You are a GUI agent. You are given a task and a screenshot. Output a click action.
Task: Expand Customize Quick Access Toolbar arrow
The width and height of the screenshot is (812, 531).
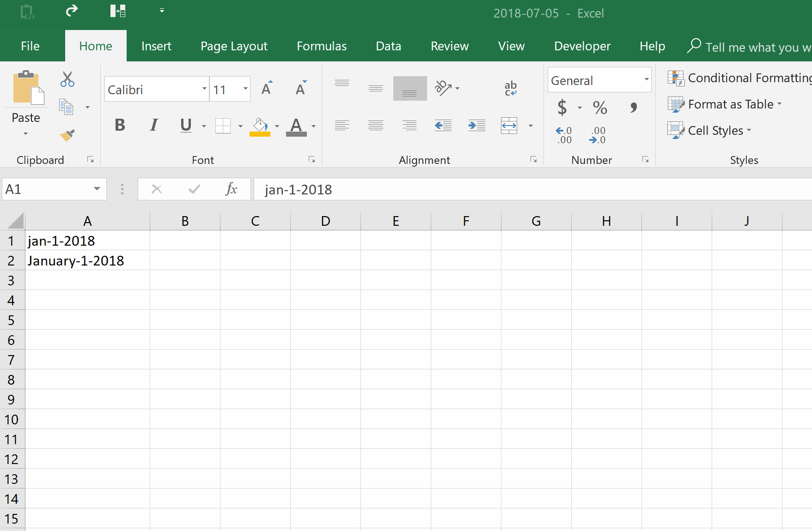tap(162, 11)
